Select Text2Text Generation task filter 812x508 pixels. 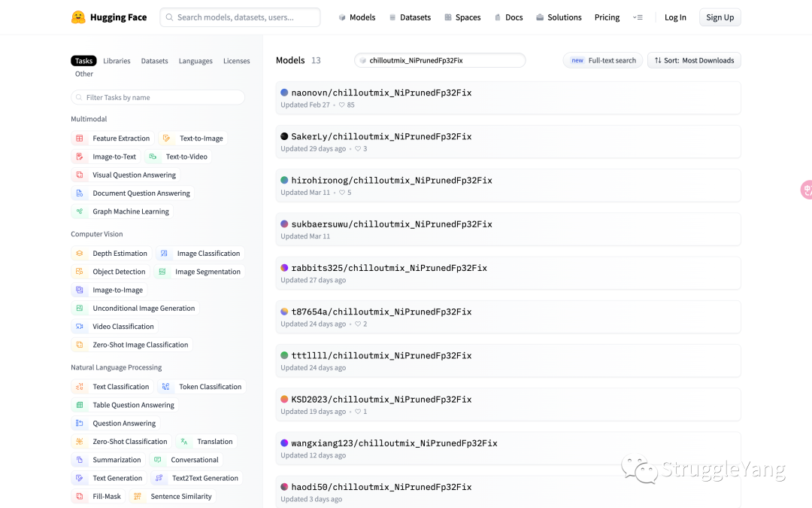(197, 478)
